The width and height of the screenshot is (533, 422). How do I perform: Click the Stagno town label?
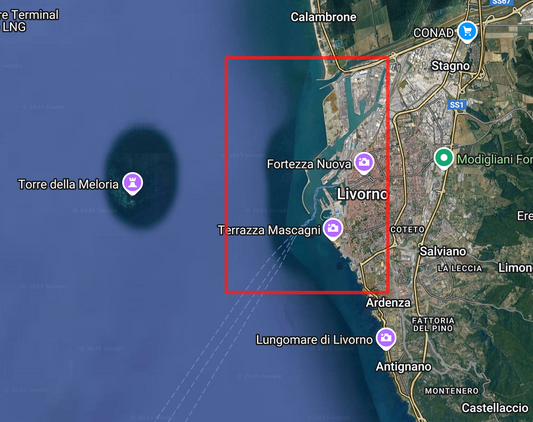[450, 66]
